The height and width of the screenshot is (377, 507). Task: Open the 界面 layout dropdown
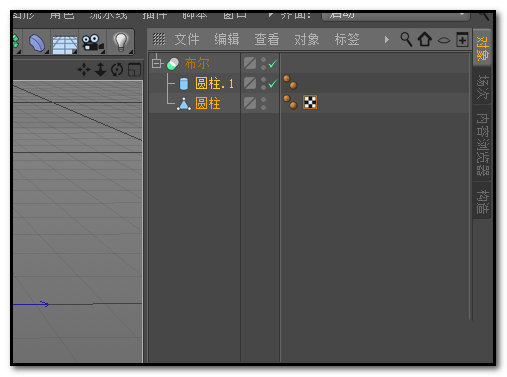coord(396,15)
